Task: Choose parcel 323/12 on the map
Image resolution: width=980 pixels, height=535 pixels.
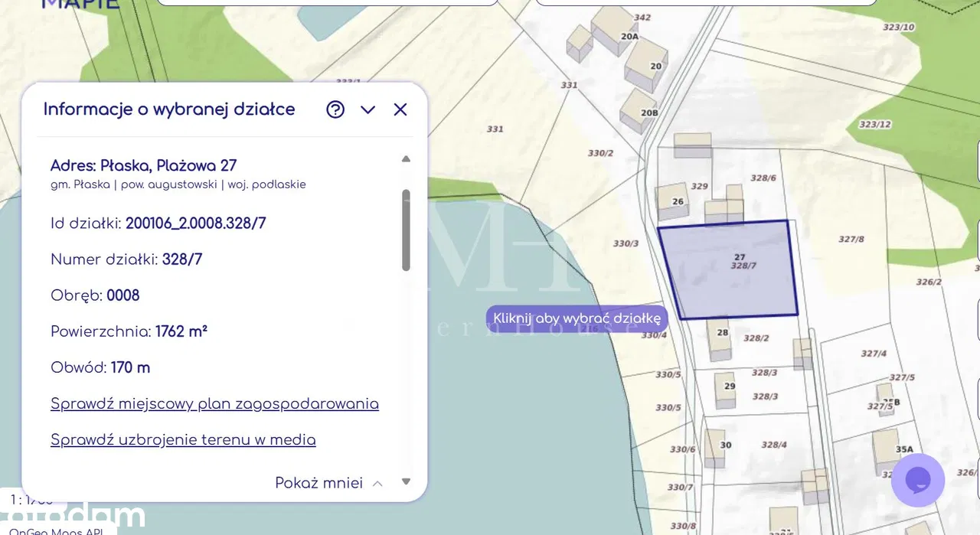Action: [874, 124]
